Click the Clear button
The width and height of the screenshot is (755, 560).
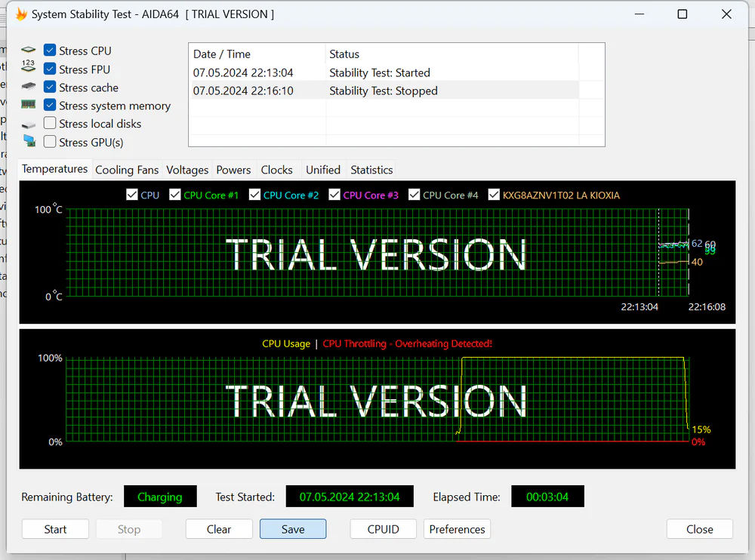pos(219,529)
